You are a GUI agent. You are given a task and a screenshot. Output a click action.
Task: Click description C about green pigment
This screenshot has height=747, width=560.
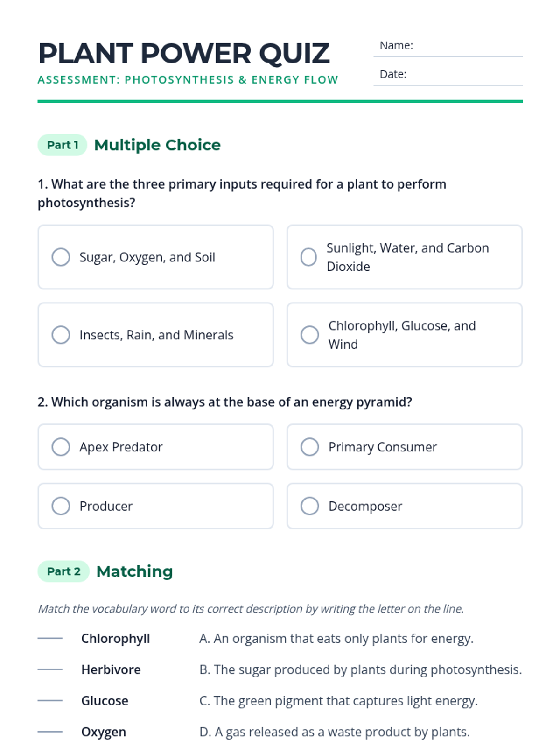[338, 701]
